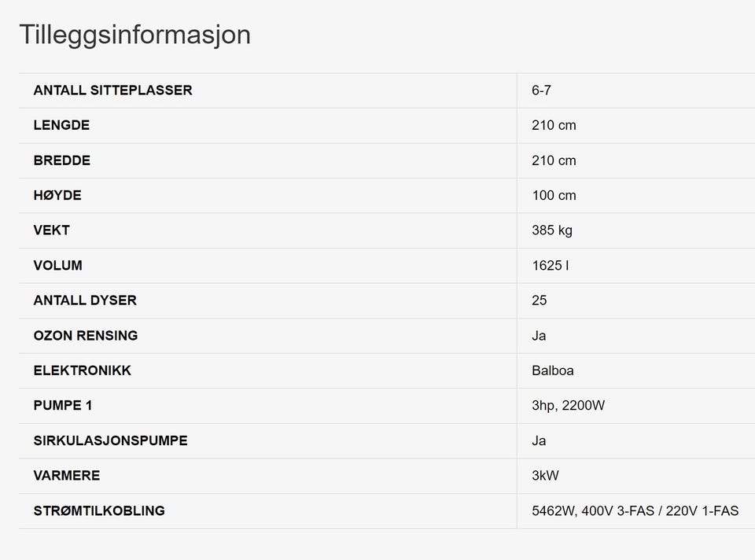
Task: Select the VOLUM row label
Action: click(x=57, y=265)
